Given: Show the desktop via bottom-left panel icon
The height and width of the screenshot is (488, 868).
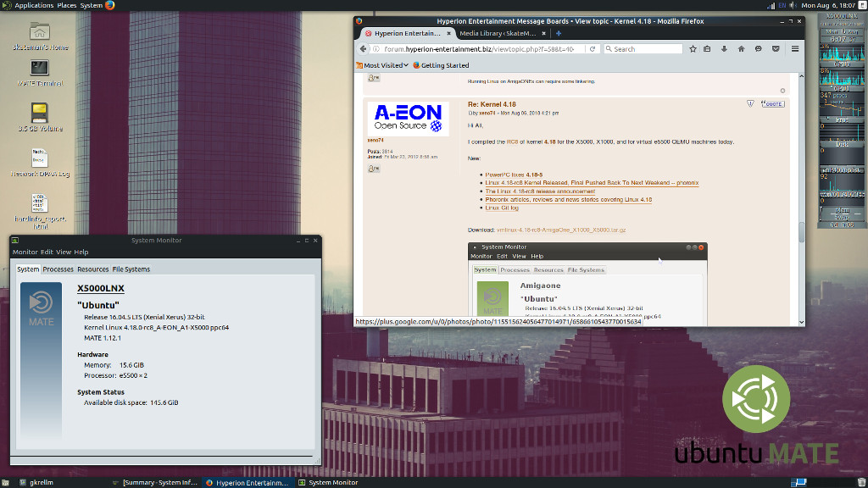Looking at the screenshot, I should (6, 482).
